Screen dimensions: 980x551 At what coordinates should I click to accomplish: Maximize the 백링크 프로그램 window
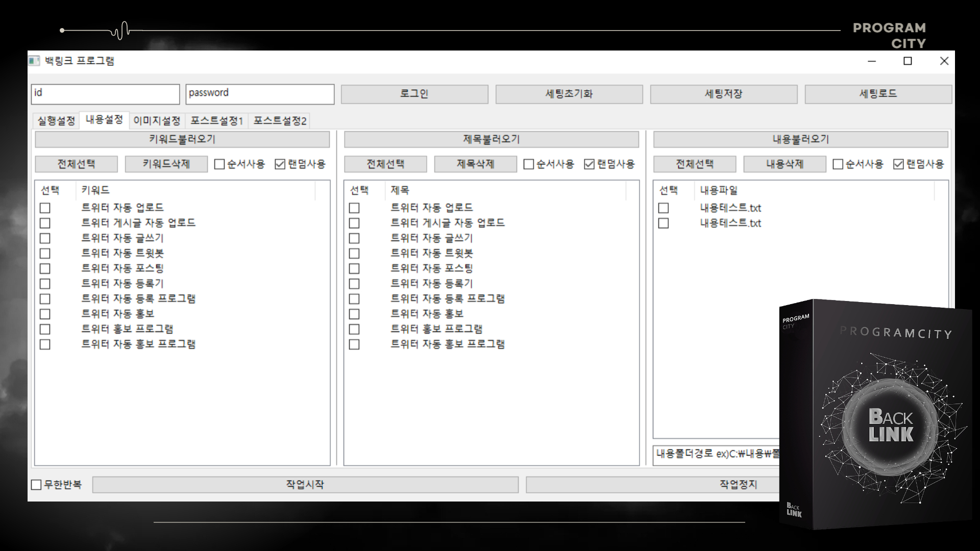[x=908, y=61]
